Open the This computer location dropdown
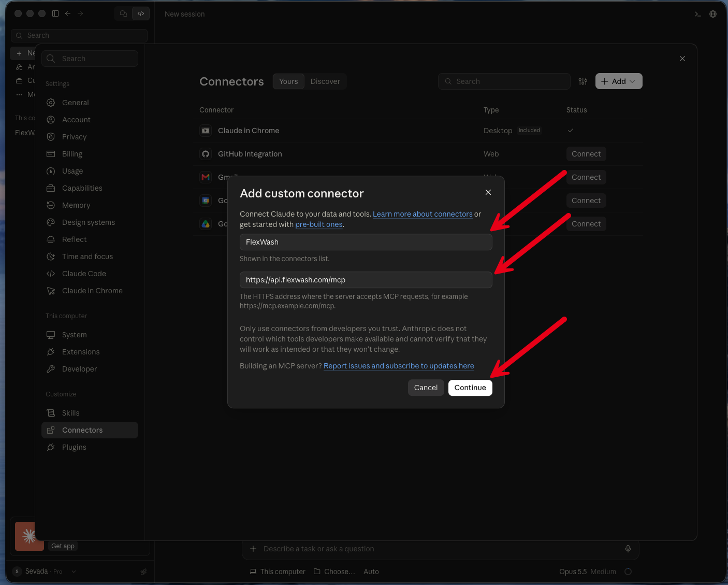The height and width of the screenshot is (585, 728). tap(278, 572)
